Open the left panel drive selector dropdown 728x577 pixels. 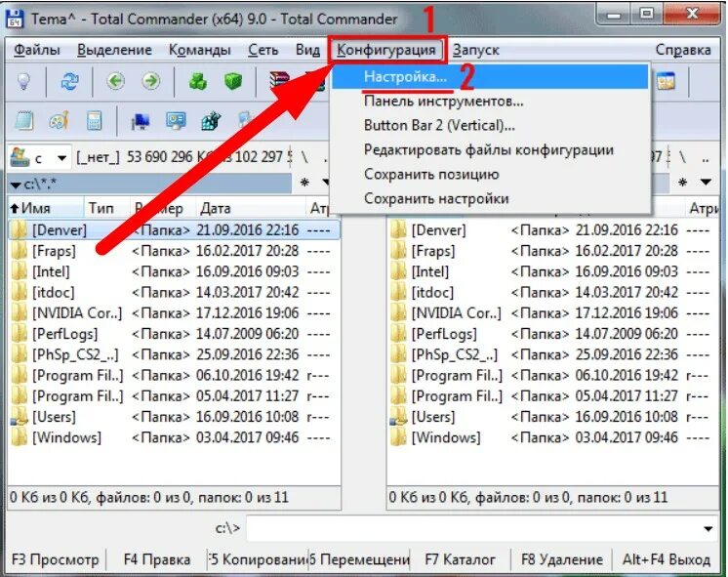click(x=61, y=158)
